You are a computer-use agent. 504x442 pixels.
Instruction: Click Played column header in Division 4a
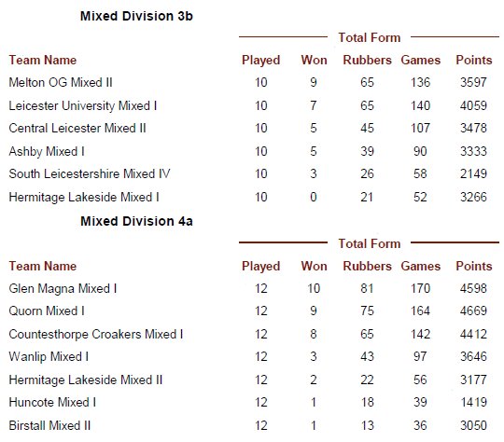point(261,267)
